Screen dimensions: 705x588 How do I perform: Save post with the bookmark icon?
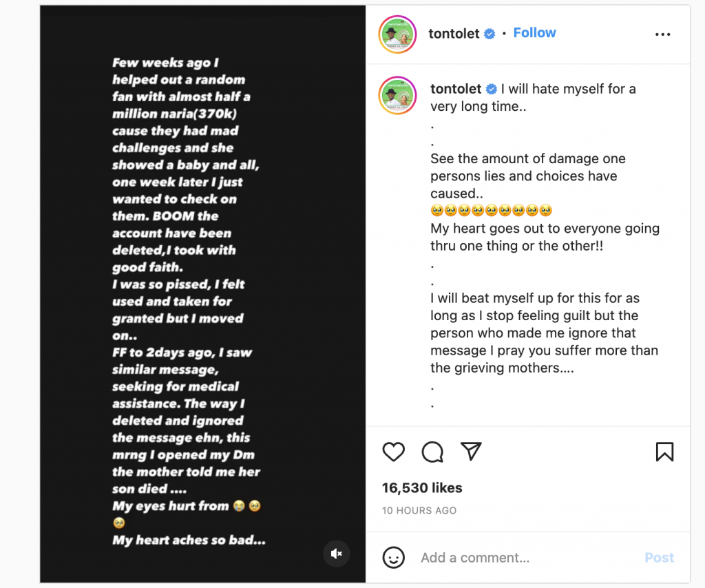coord(664,452)
